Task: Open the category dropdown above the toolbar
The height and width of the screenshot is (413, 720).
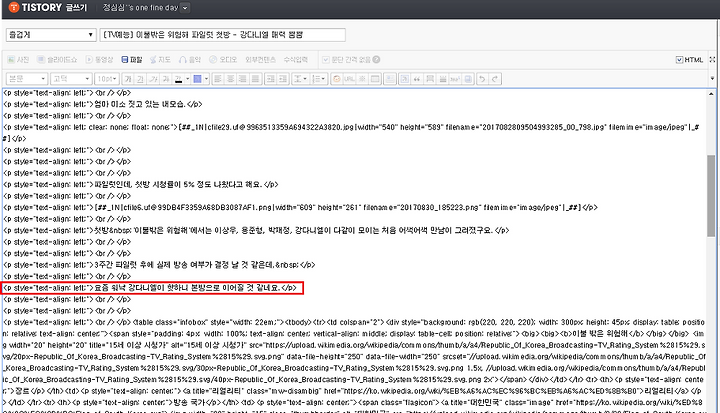Action: pyautogui.click(x=51, y=34)
